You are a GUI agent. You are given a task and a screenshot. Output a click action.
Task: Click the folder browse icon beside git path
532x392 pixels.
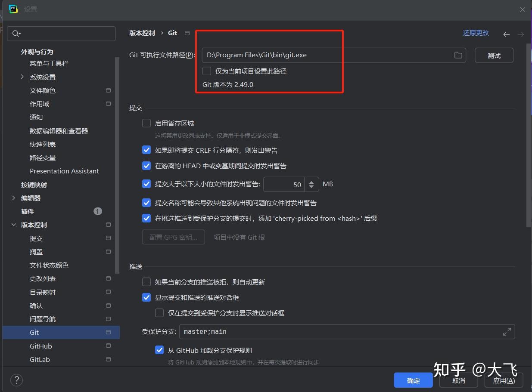(x=458, y=55)
